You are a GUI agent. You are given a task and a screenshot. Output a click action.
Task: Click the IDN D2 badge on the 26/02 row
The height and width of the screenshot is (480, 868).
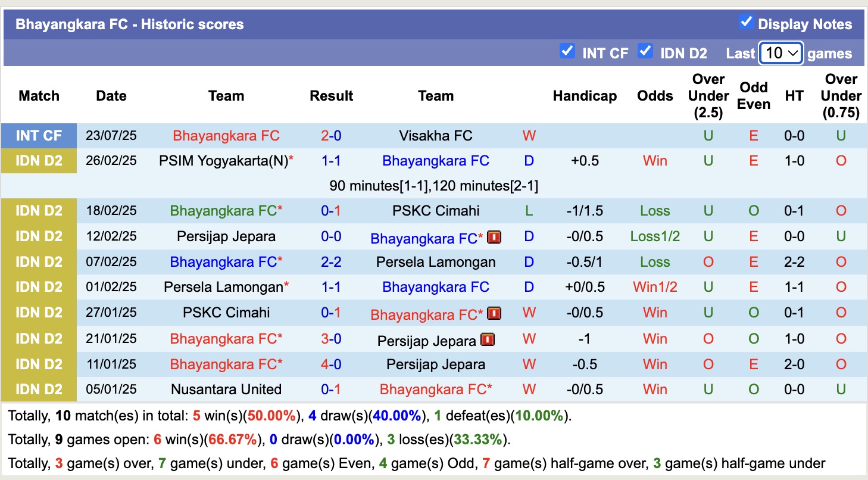click(x=39, y=160)
